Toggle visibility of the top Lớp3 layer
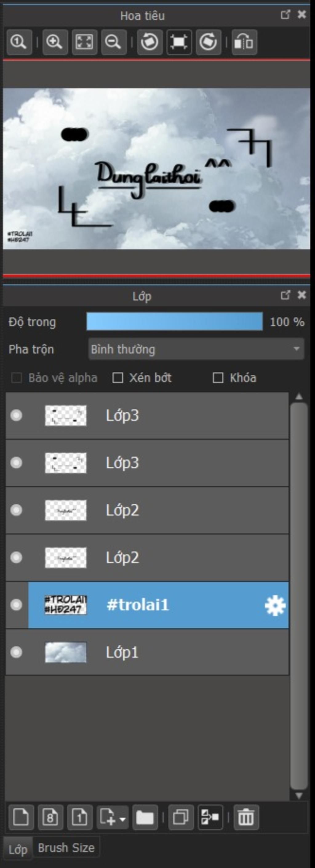The height and width of the screenshot is (868, 315). point(16,415)
